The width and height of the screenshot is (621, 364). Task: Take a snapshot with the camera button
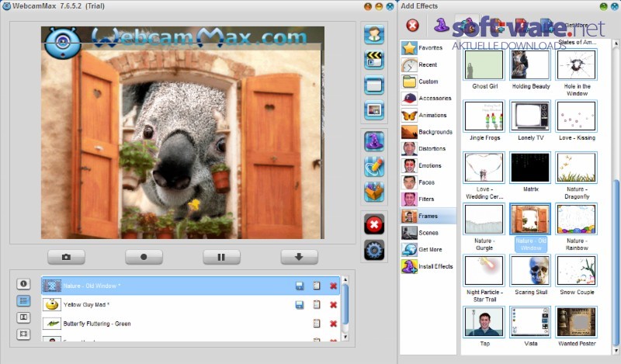pos(66,257)
